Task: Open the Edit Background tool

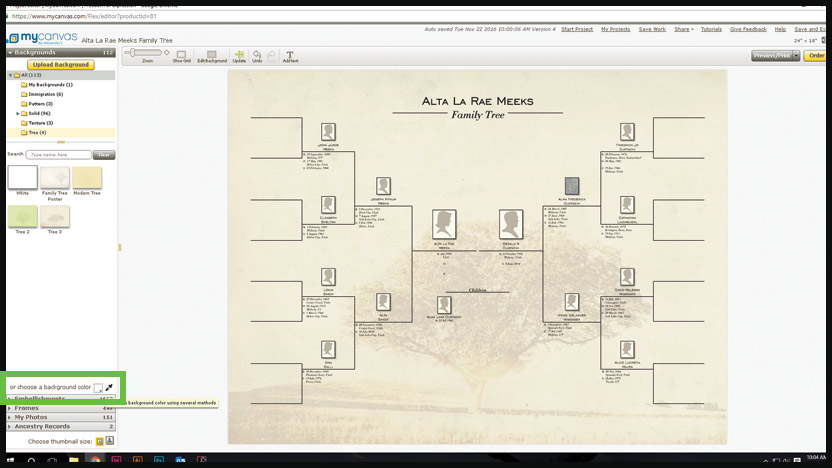Action: (x=212, y=56)
